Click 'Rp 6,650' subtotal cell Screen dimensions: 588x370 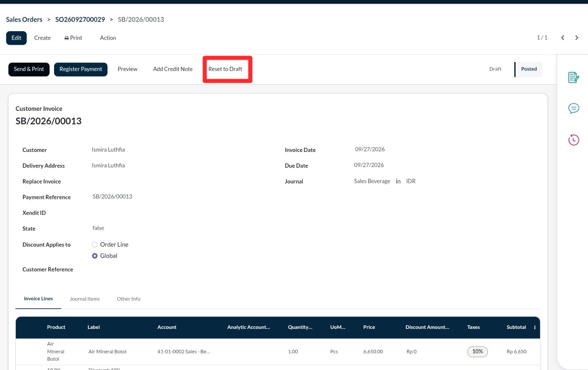517,352
